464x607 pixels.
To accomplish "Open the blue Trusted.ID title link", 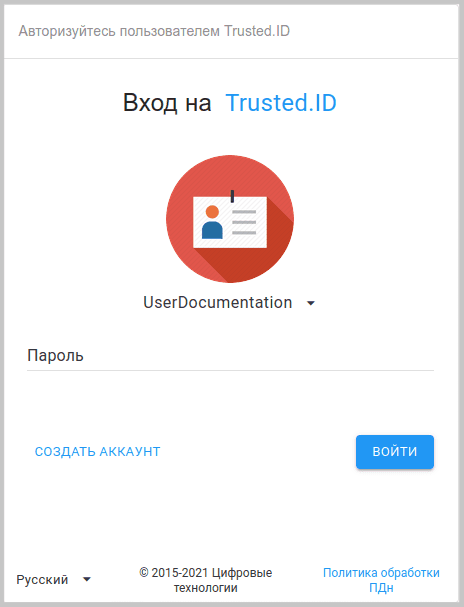I will point(281,103).
